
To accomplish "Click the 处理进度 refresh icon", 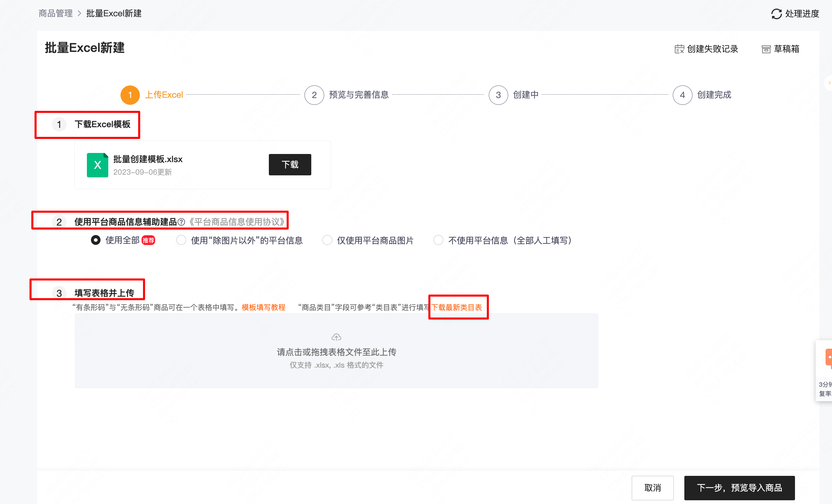I will pos(776,14).
